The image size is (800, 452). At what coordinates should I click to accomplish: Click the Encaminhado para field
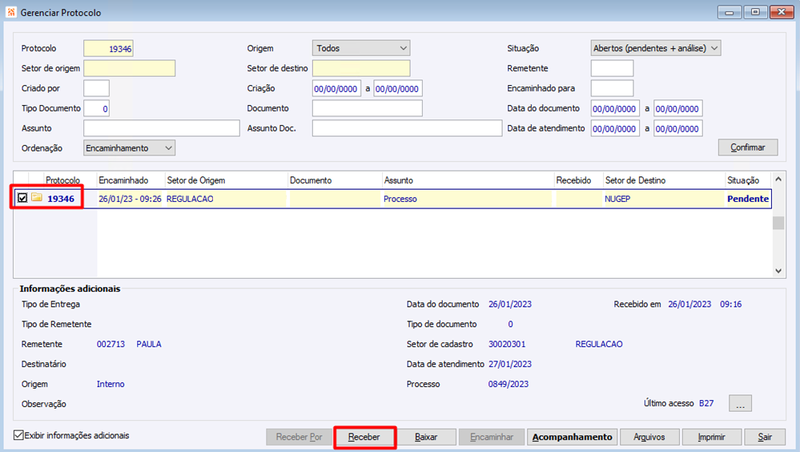612,88
